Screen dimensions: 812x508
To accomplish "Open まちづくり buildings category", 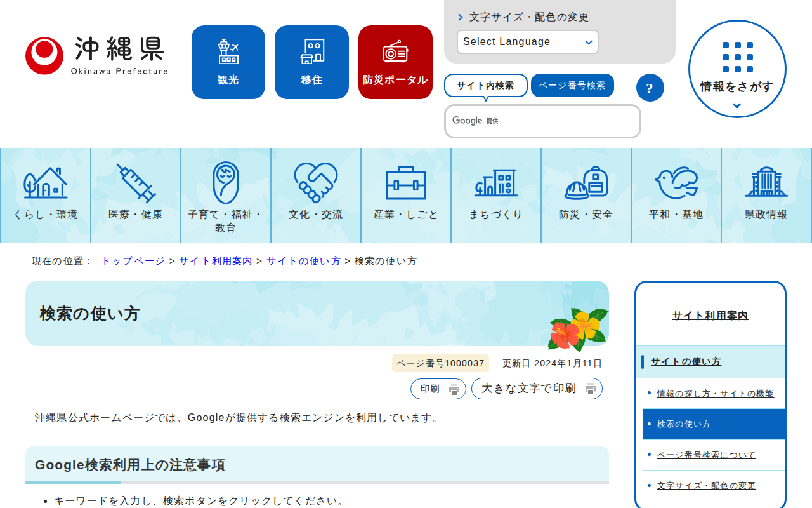I will [x=496, y=196].
